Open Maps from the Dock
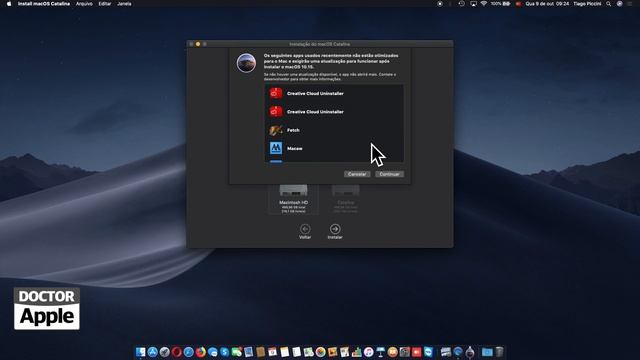This screenshot has width=640, height=360. (309, 352)
